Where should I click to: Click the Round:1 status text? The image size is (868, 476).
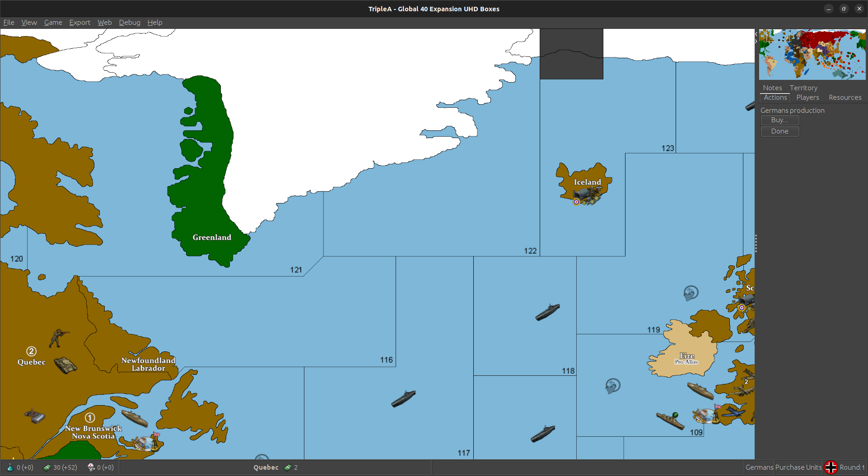852,467
